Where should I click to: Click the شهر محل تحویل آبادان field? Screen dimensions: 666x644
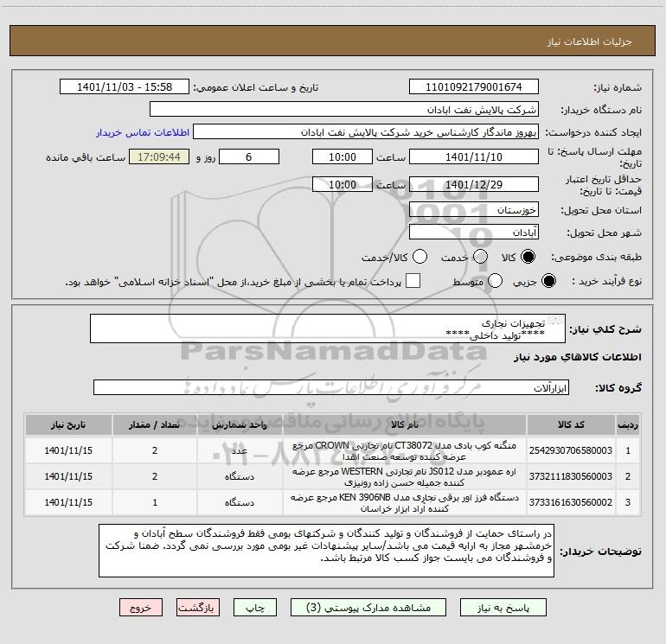pos(474,233)
